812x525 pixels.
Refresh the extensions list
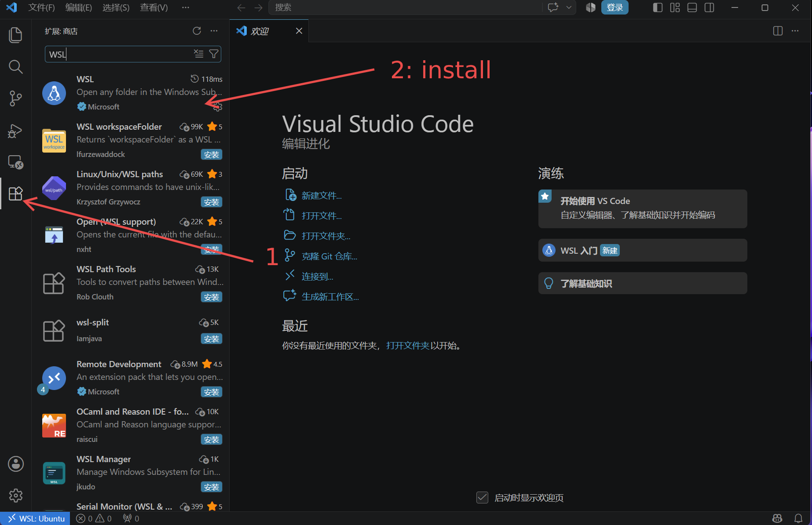coord(197,31)
